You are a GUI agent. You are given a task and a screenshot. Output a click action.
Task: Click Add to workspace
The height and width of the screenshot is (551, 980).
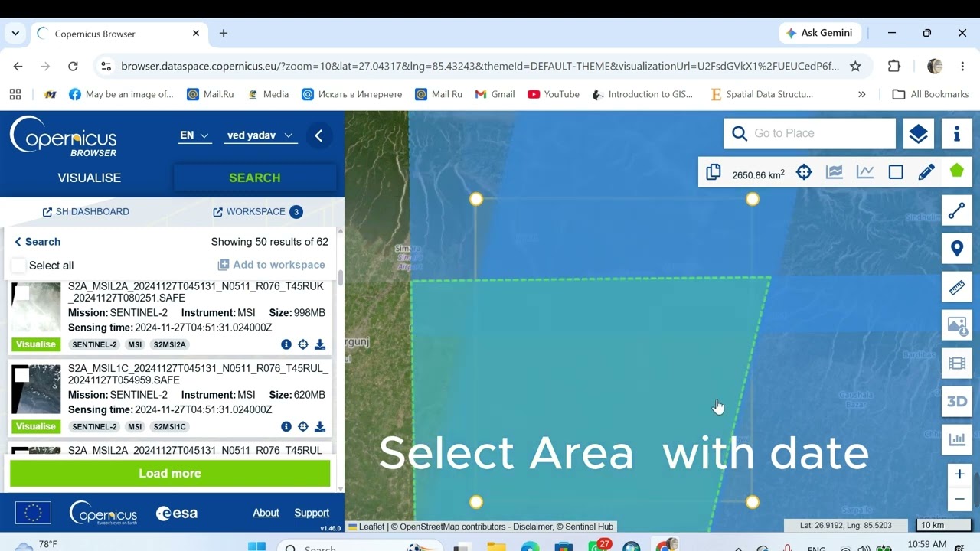(x=272, y=265)
